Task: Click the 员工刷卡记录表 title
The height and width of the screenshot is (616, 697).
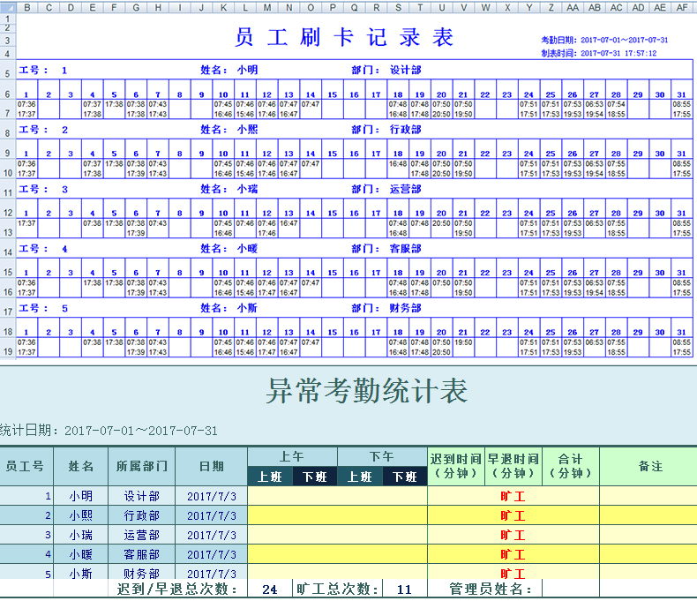Action: coord(345,38)
